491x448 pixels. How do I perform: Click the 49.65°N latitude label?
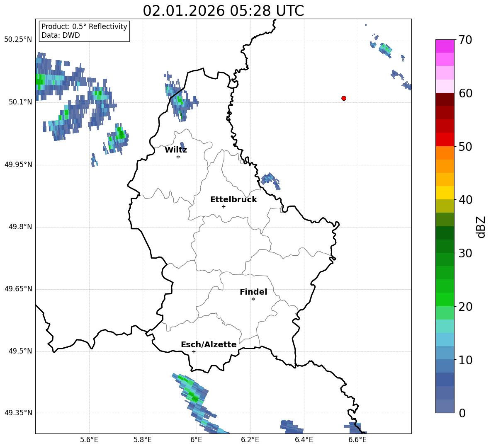[x=18, y=289]
